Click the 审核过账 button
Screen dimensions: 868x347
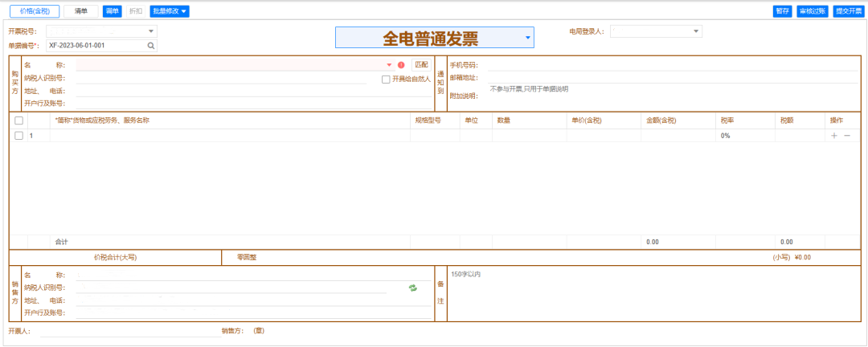click(813, 11)
